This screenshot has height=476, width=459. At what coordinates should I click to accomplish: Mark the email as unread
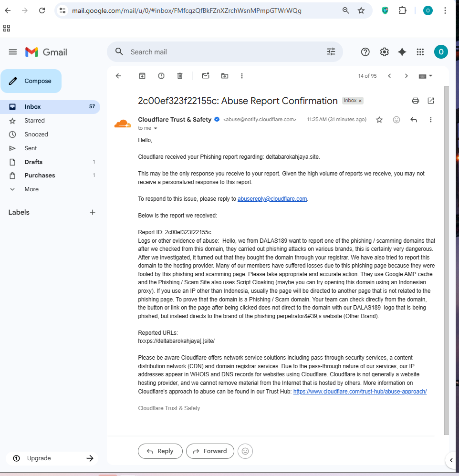coord(206,75)
